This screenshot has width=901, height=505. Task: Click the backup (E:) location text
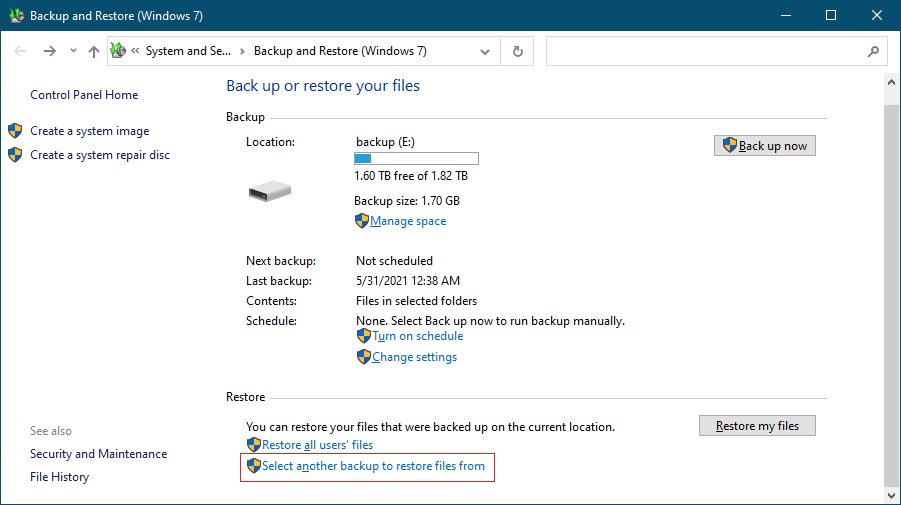click(386, 142)
